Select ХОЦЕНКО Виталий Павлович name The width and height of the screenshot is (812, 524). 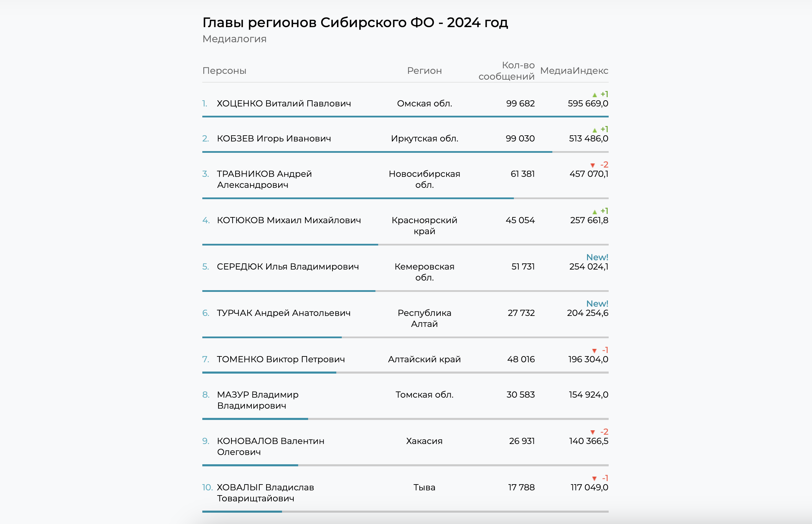click(284, 103)
